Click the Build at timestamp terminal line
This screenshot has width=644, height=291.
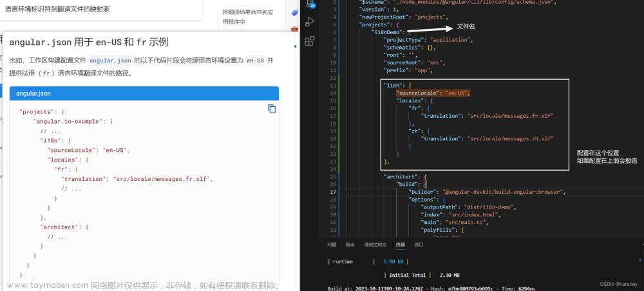[431, 288]
